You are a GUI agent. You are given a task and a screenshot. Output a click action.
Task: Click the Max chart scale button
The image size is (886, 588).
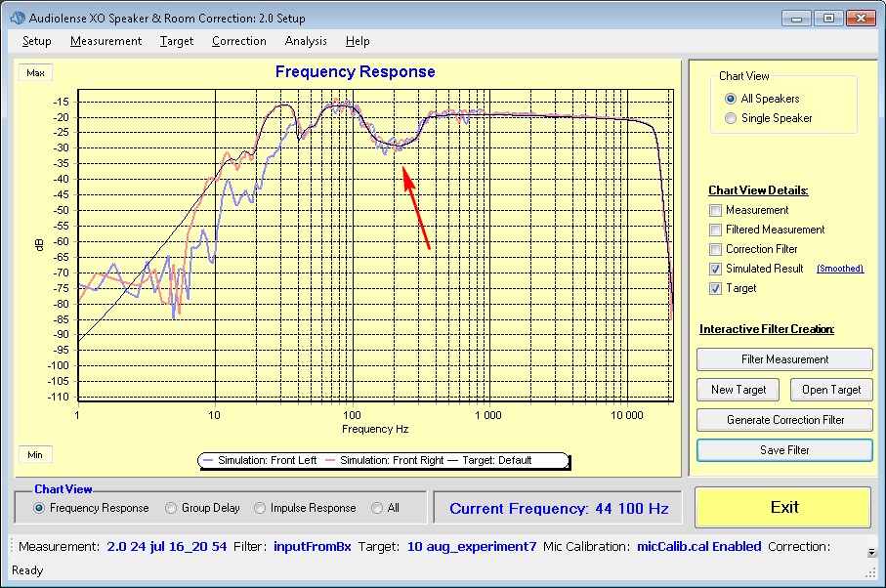click(x=35, y=73)
